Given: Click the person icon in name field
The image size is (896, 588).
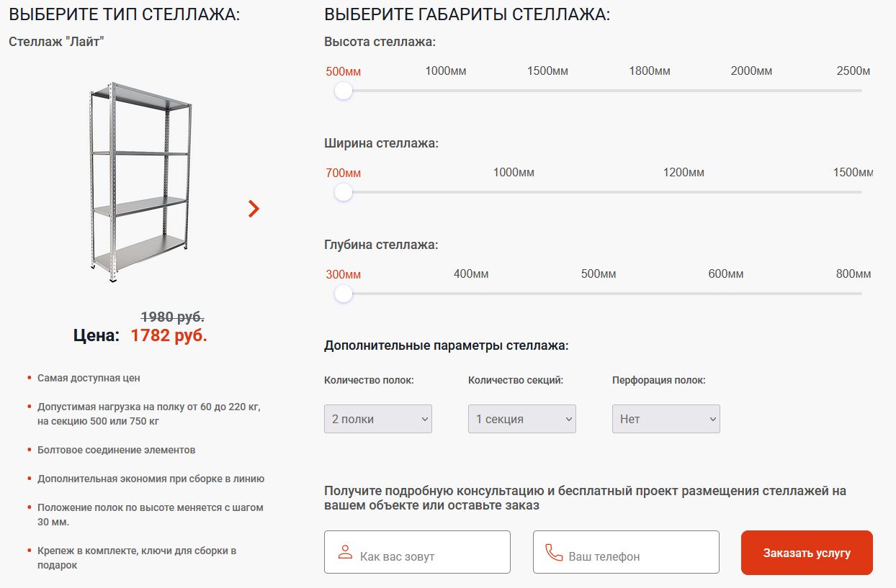Looking at the screenshot, I should pyautogui.click(x=345, y=553).
